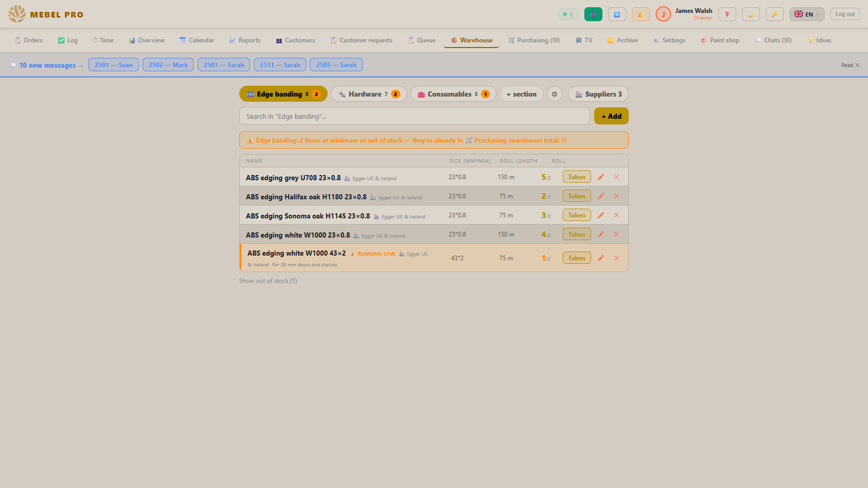This screenshot has width=868, height=488.
Task: Open message chip 2511 — Sarah
Action: [x=280, y=65]
